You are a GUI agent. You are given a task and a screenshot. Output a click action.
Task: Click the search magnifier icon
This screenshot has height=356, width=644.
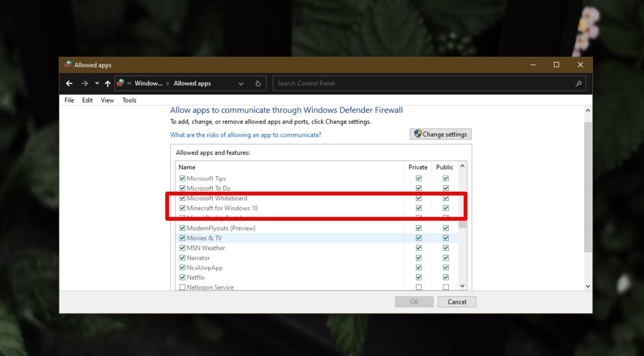pyautogui.click(x=578, y=83)
